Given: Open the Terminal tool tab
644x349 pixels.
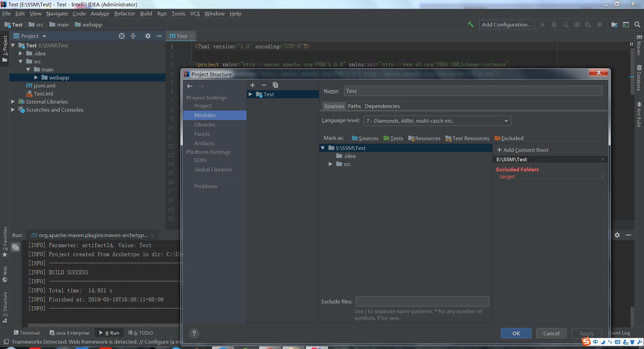Looking at the screenshot, I should 27,333.
